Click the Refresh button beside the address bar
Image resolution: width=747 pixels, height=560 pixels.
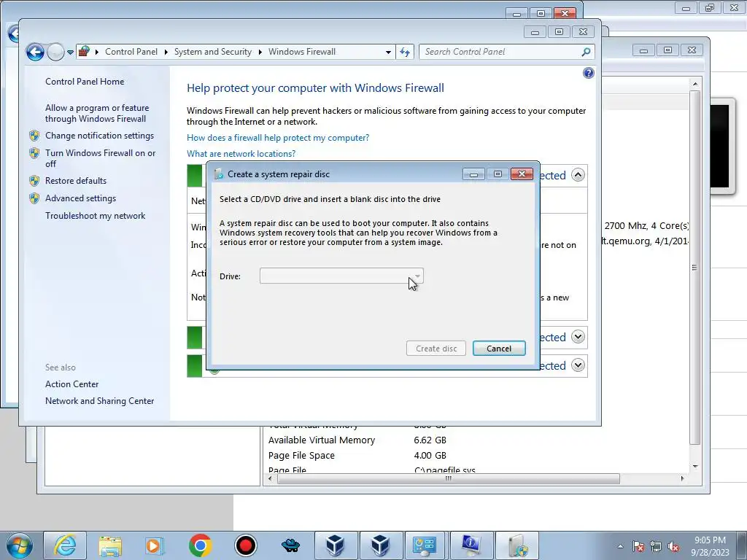coord(405,52)
